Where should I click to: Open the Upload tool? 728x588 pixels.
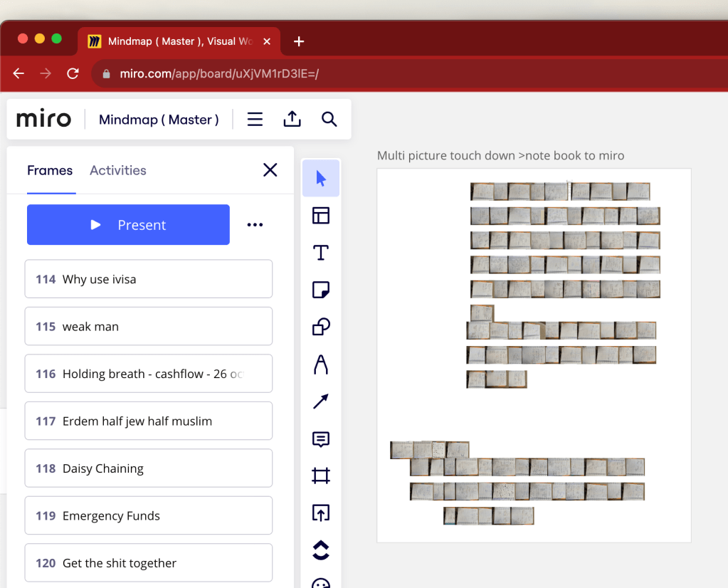click(321, 513)
